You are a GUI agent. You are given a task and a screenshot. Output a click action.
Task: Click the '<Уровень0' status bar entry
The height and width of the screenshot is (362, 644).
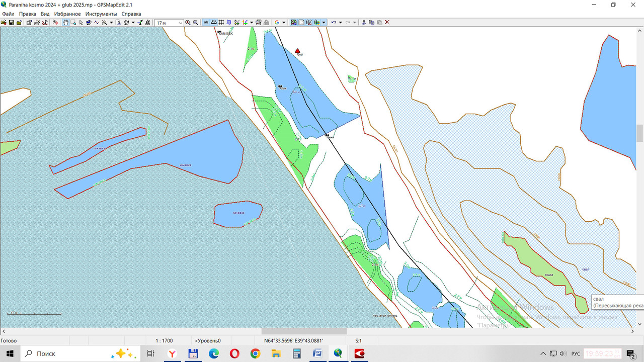point(208,340)
